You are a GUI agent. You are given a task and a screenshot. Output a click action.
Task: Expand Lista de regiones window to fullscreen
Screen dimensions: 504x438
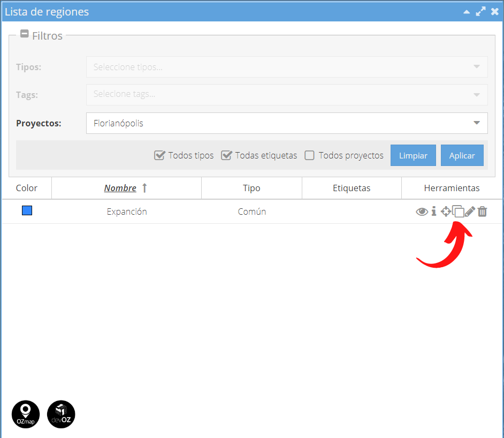[x=480, y=12]
